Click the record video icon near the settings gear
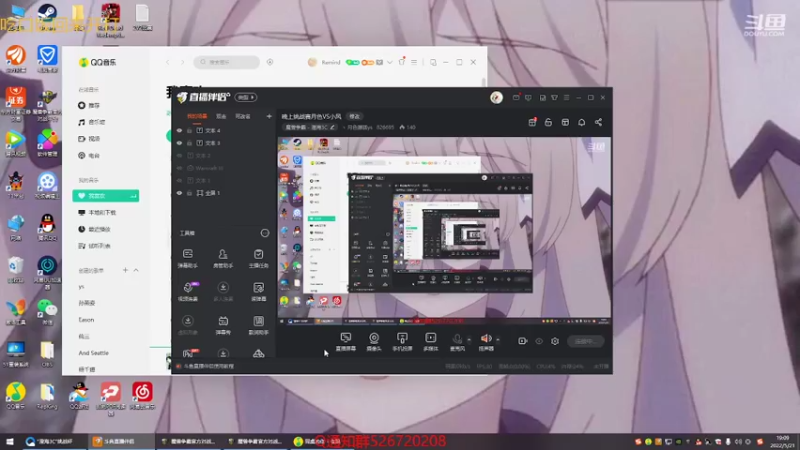 click(x=522, y=341)
